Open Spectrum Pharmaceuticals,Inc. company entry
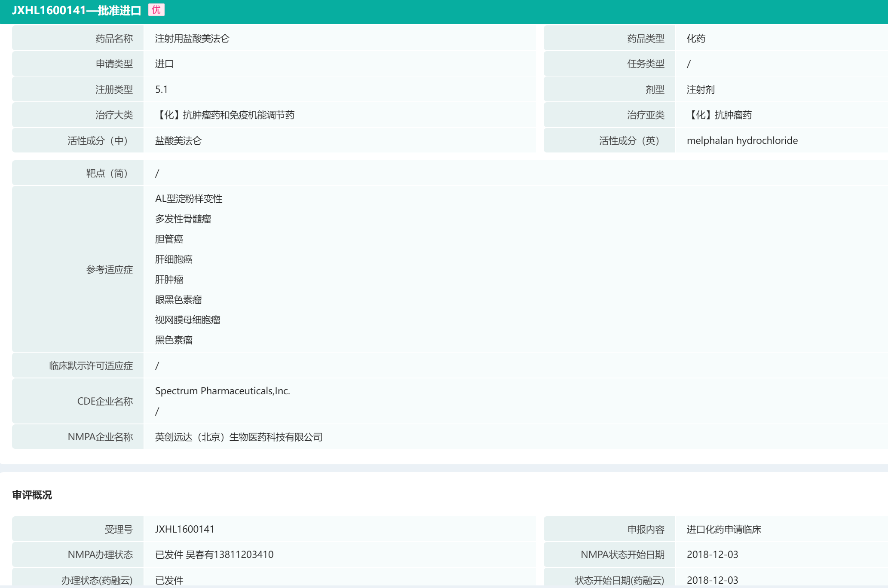The height and width of the screenshot is (588, 888). [222, 391]
